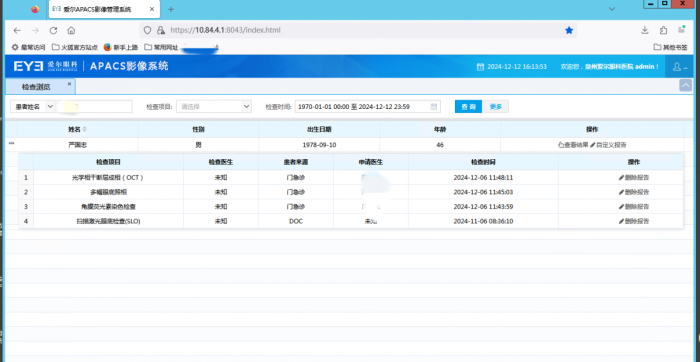This screenshot has height=362, width=700.
Task: Open the 新手上路 bookmark
Action: coord(121,47)
